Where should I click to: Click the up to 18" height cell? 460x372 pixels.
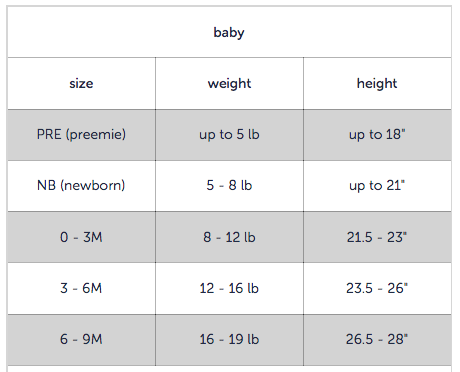[377, 135]
